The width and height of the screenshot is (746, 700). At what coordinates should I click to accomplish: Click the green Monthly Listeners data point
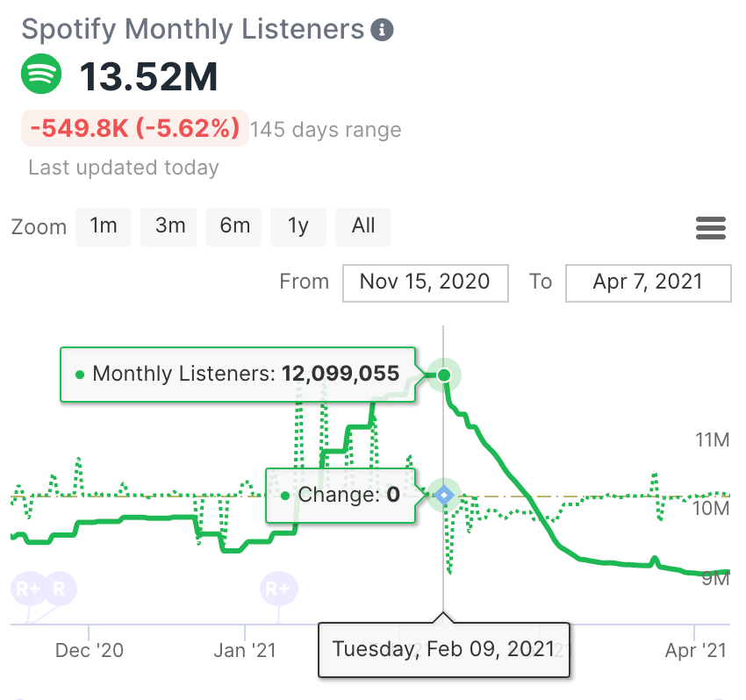tap(445, 375)
